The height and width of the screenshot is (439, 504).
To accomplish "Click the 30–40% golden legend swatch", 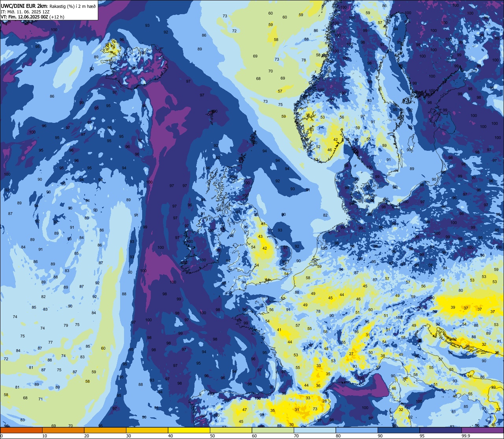I will click(147, 430).
